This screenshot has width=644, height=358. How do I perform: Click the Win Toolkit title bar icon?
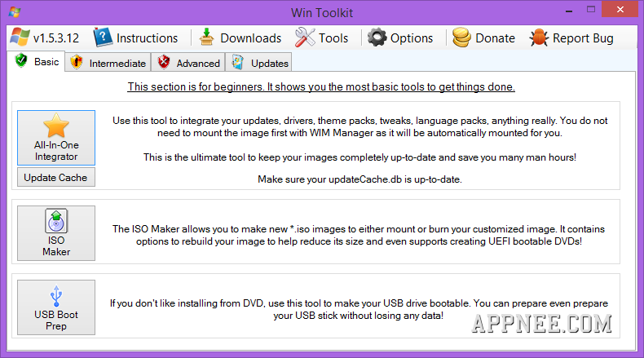(x=15, y=12)
